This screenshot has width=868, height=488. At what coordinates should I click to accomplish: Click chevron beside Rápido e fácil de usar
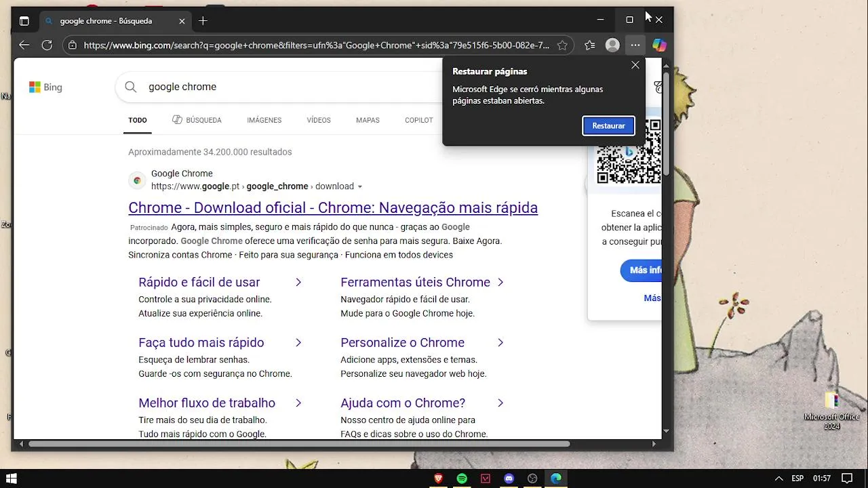coord(298,282)
